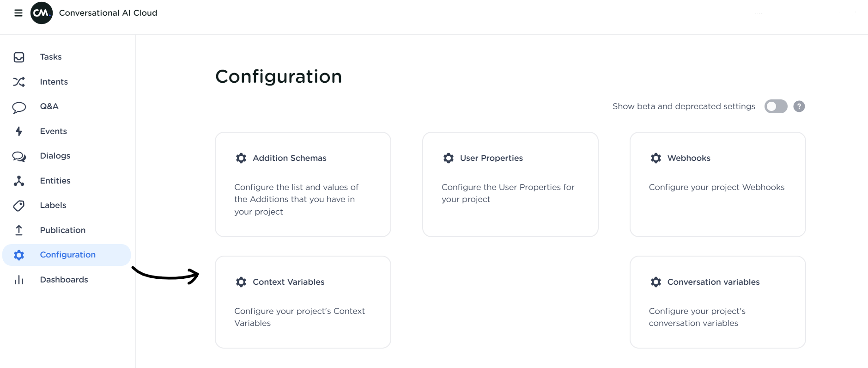Click the Labels tag icon

[x=19, y=206]
